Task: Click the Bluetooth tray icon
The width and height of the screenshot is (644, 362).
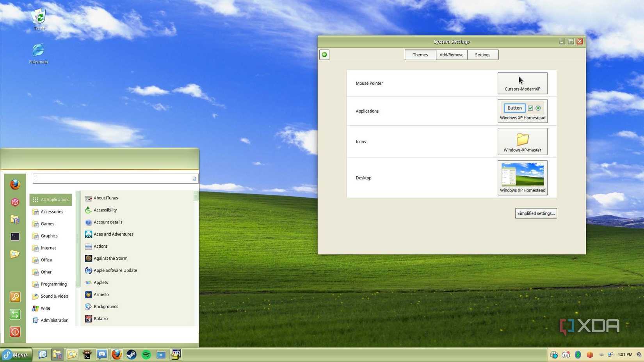Action: 578,355
